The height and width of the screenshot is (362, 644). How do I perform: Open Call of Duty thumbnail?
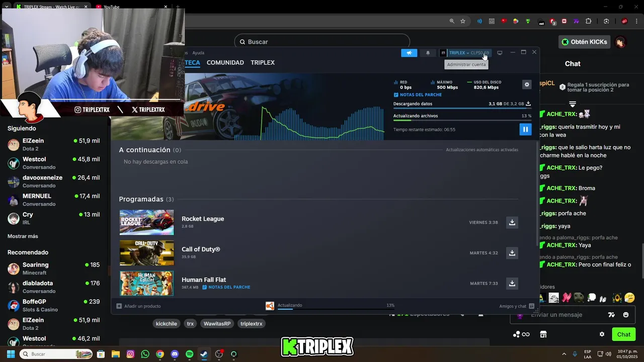tap(146, 253)
